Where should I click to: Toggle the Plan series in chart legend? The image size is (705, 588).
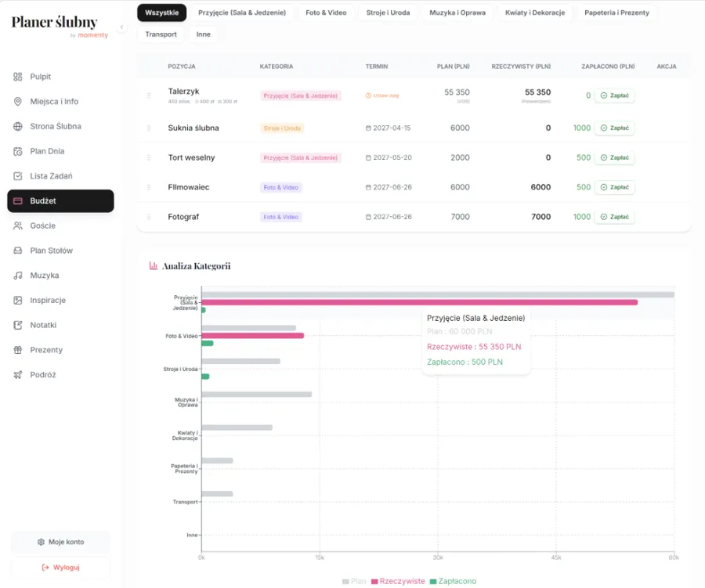pos(354,581)
